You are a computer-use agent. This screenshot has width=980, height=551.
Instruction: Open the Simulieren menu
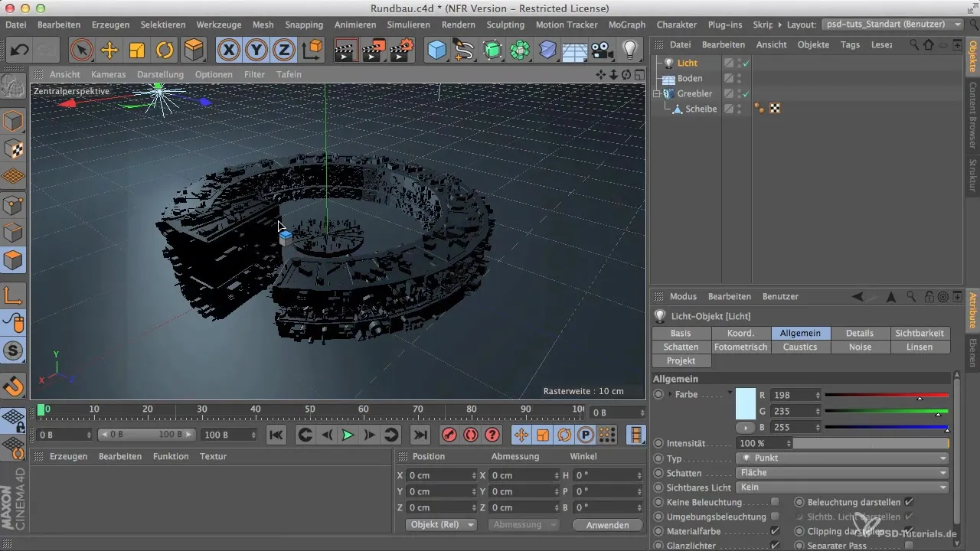[408, 24]
